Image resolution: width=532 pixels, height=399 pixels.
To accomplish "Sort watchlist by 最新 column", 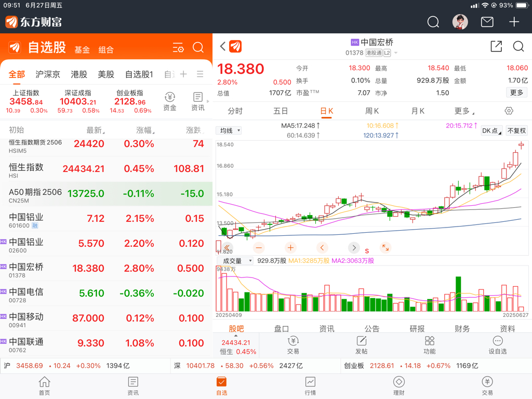I will 96,130.
